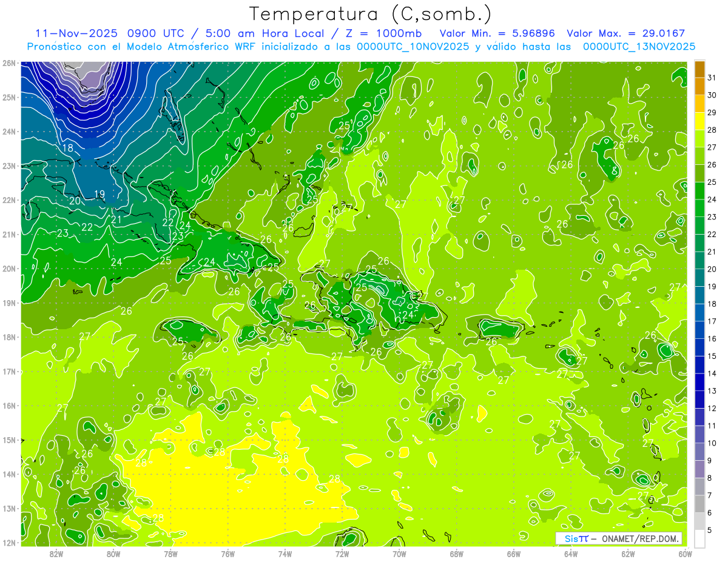
Task: Click the longitude axis label 60W
Action: click(x=685, y=554)
